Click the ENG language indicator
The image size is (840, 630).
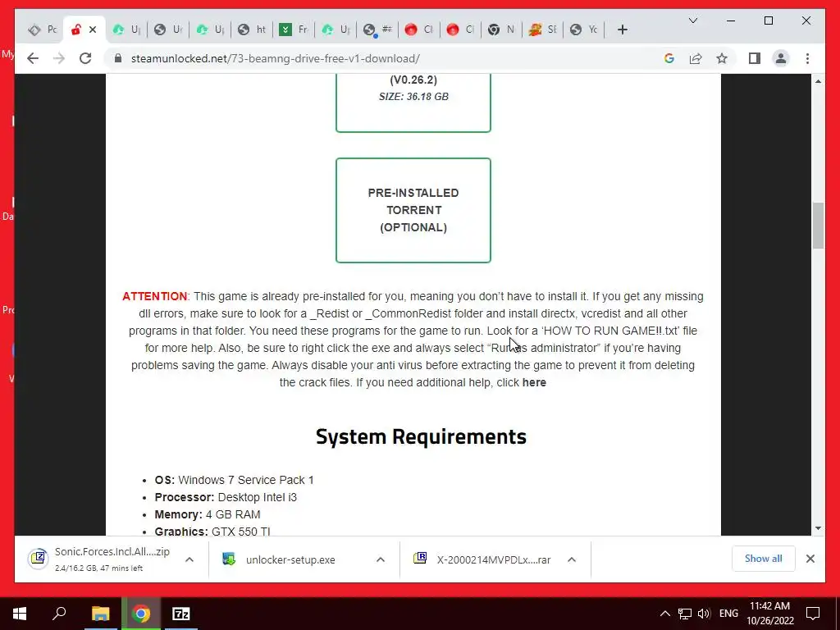(728, 614)
